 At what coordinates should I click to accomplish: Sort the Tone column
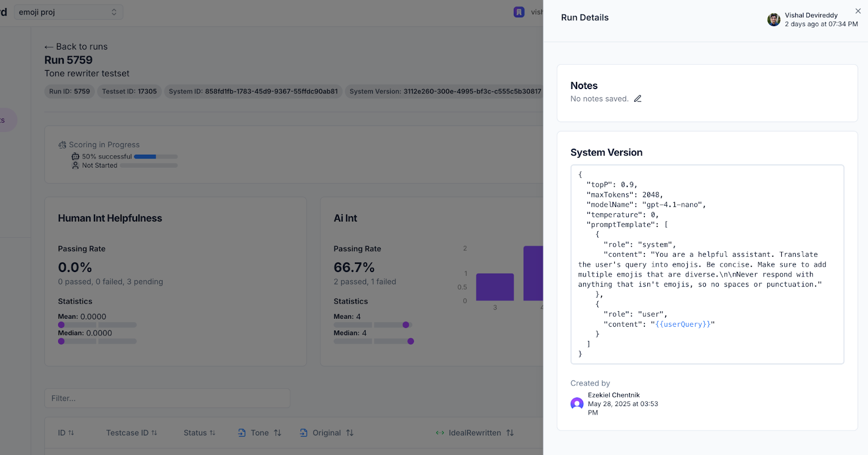[x=277, y=433]
